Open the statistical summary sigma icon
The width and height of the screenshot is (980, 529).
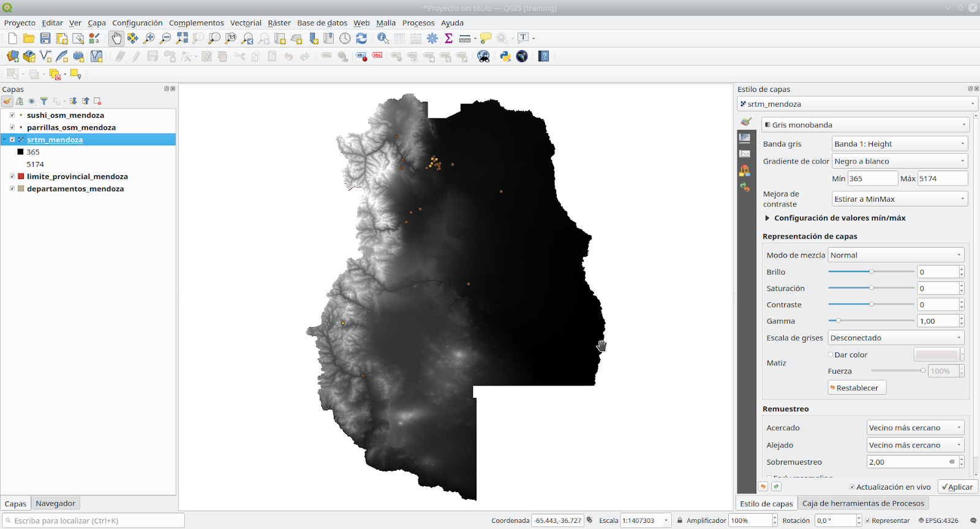point(448,38)
